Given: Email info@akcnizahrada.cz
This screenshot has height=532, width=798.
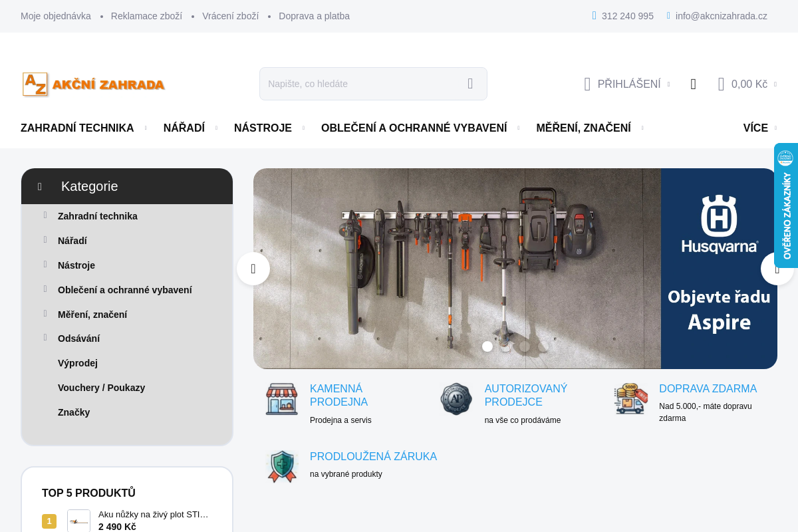Looking at the screenshot, I should pyautogui.click(x=722, y=16).
